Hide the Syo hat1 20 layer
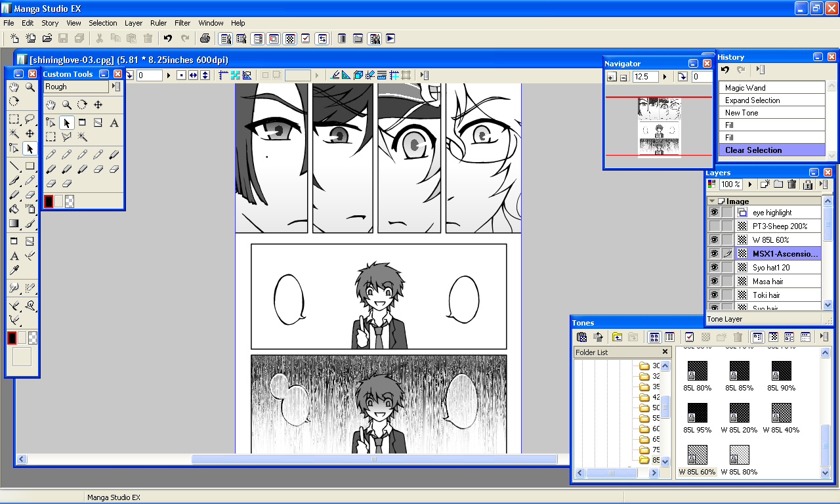 pos(714,268)
